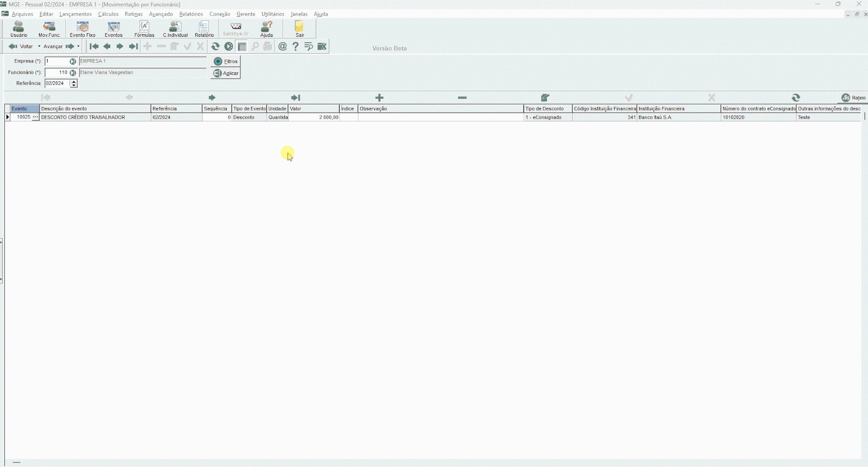This screenshot has width=868, height=467.
Task: Click the Sair exit icon
Action: [x=299, y=29]
